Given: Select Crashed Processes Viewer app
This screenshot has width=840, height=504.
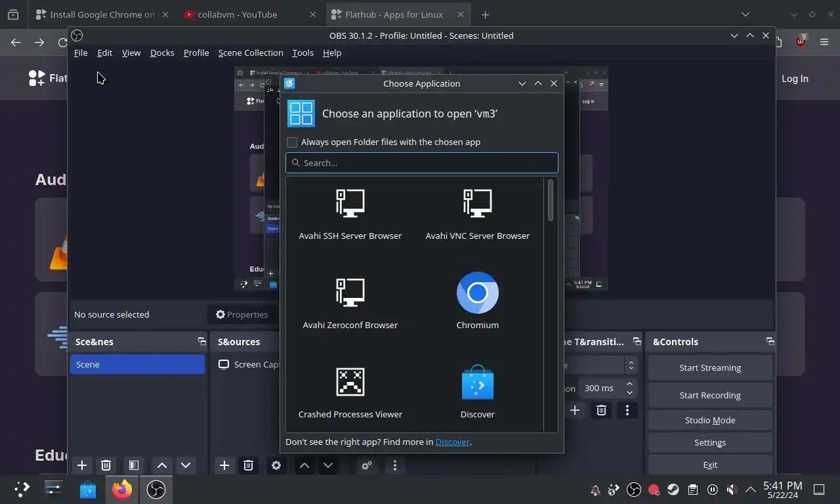Looking at the screenshot, I should [350, 392].
